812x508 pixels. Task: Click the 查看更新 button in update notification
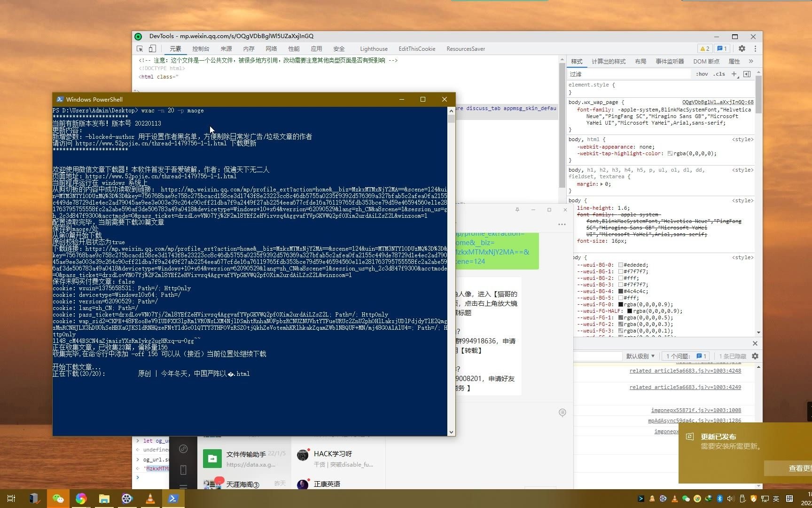pyautogui.click(x=788, y=468)
